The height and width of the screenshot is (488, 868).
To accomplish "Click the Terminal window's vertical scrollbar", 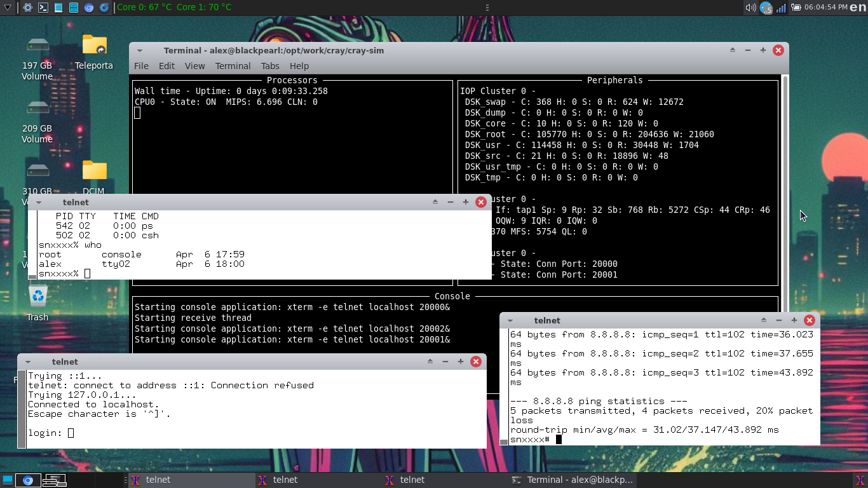I will (x=785, y=191).
